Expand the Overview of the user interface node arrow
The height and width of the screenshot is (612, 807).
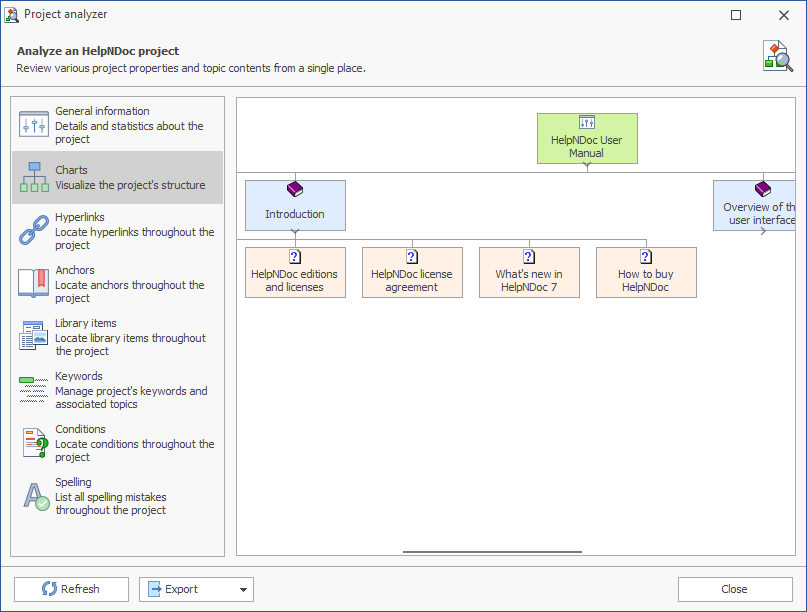click(x=763, y=232)
